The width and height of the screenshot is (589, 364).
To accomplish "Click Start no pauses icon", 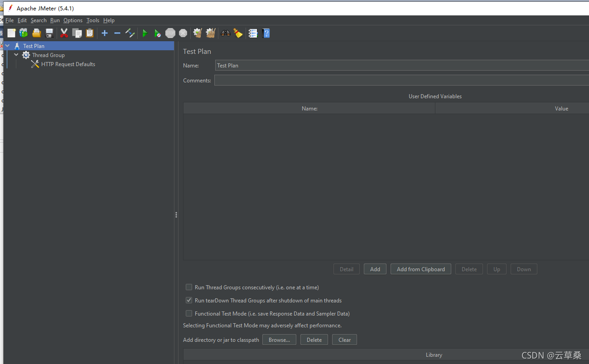I will [157, 33].
